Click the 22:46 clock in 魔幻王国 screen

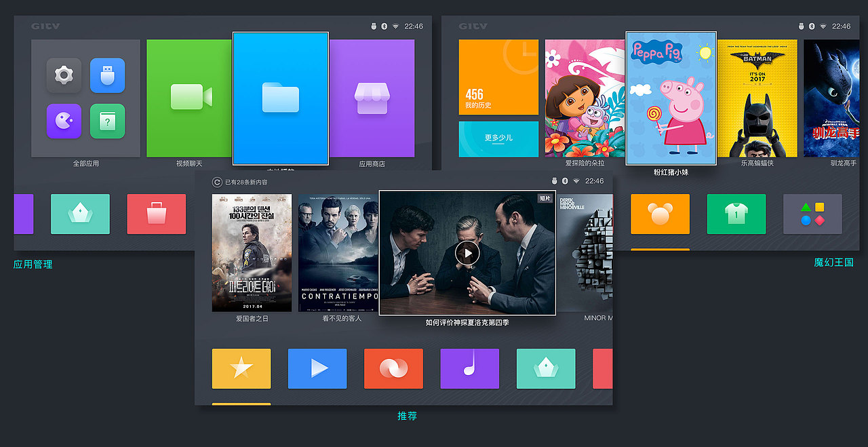point(841,26)
